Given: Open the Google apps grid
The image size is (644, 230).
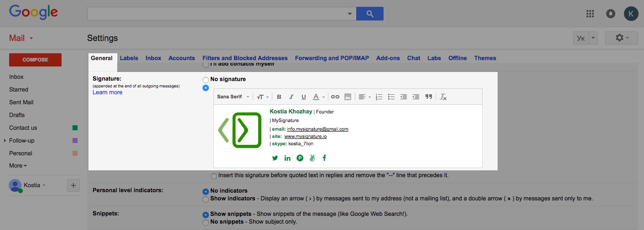Looking at the screenshot, I should point(590,14).
